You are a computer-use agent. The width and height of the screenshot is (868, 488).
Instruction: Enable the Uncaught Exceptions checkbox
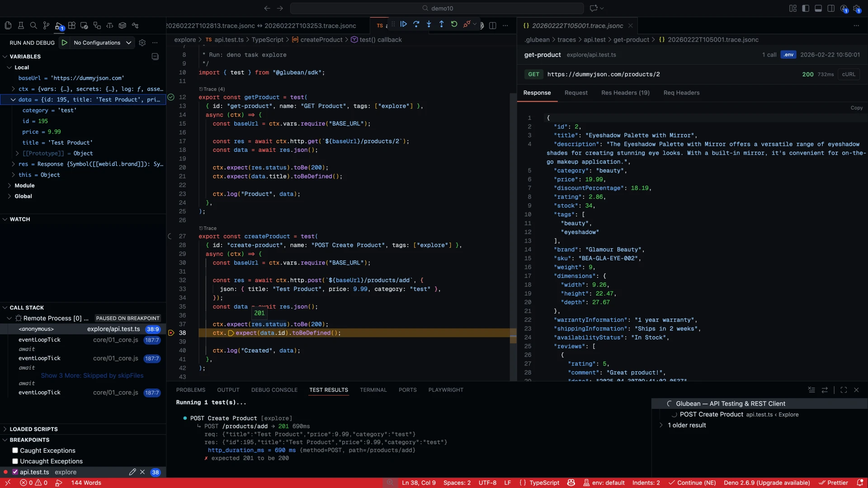pos(16,461)
